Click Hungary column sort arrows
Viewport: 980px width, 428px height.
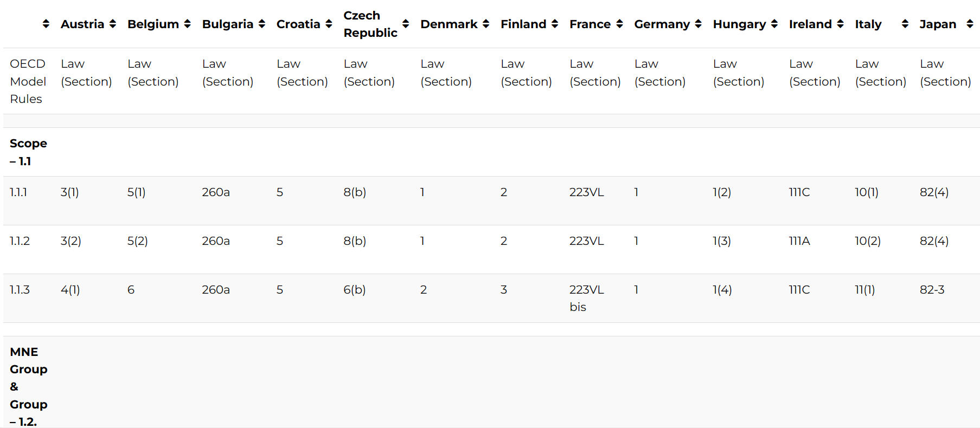[x=774, y=24]
